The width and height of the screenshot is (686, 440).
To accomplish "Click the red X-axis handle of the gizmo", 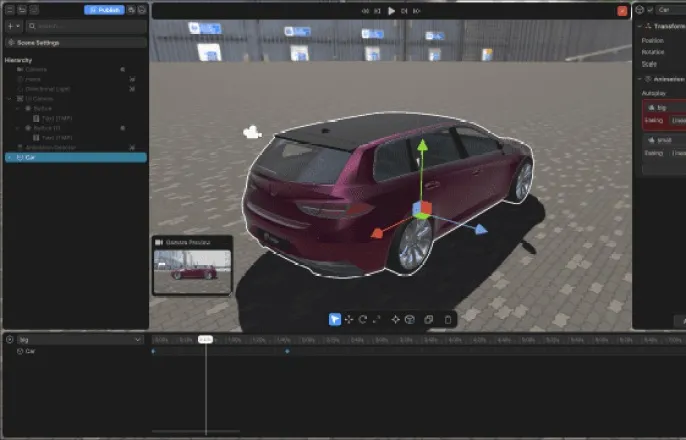I will click(377, 234).
